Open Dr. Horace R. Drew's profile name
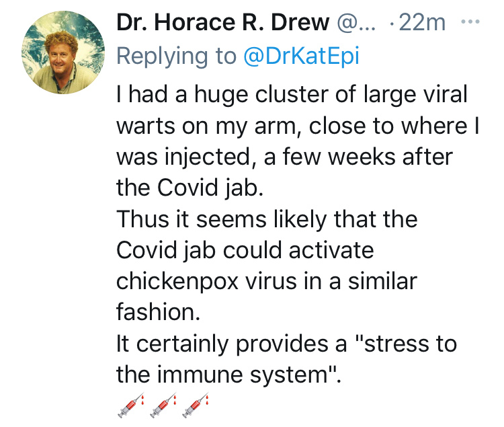 (222, 23)
